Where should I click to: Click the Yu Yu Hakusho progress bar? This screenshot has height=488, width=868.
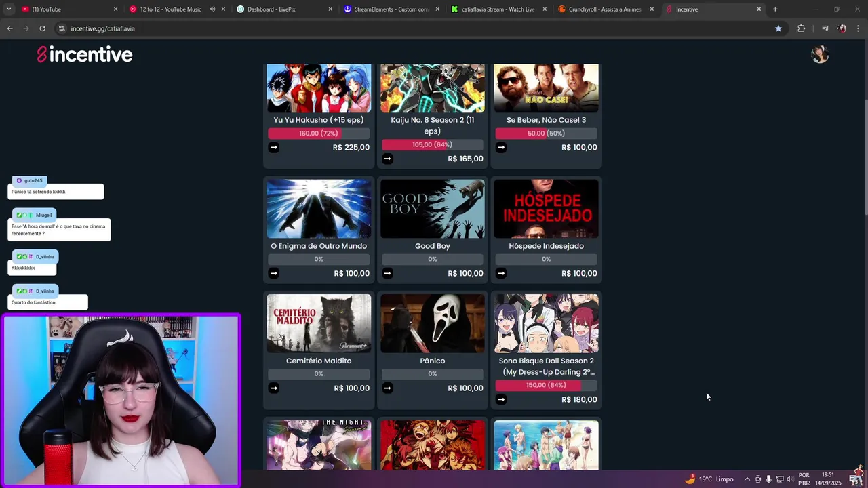[x=319, y=134]
